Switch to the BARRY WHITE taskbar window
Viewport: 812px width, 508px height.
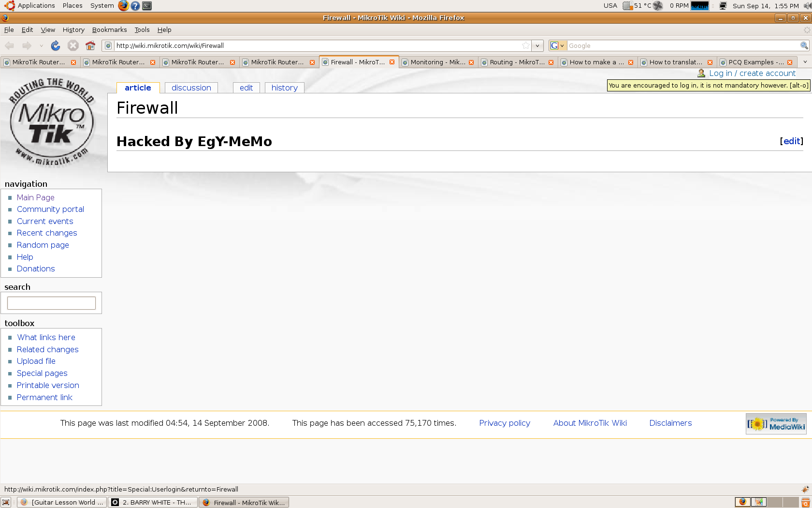click(153, 502)
